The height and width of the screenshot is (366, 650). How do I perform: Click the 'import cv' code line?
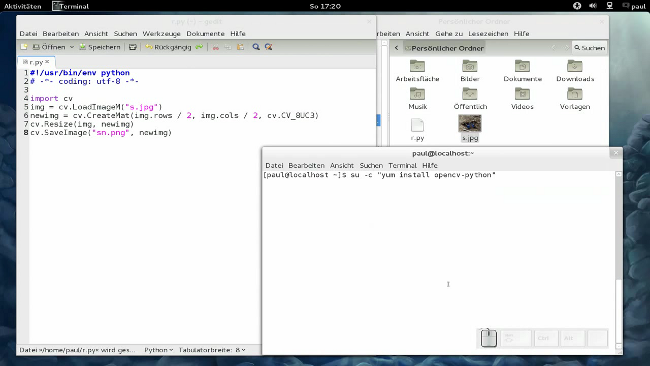[51, 99]
